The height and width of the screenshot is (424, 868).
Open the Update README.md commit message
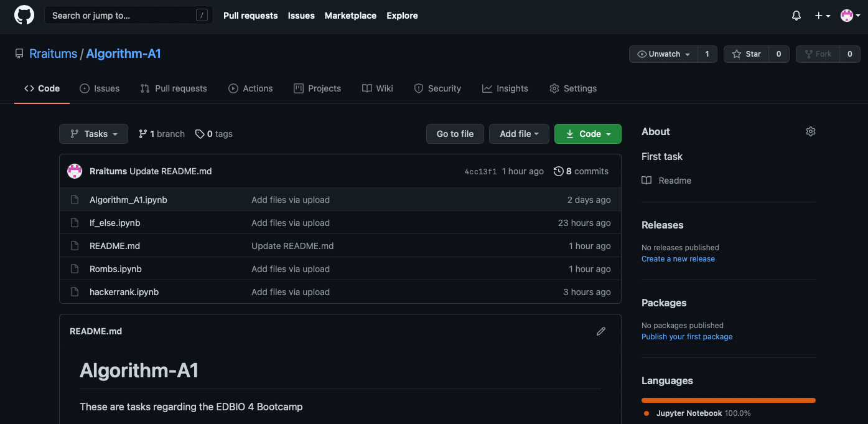tap(170, 171)
